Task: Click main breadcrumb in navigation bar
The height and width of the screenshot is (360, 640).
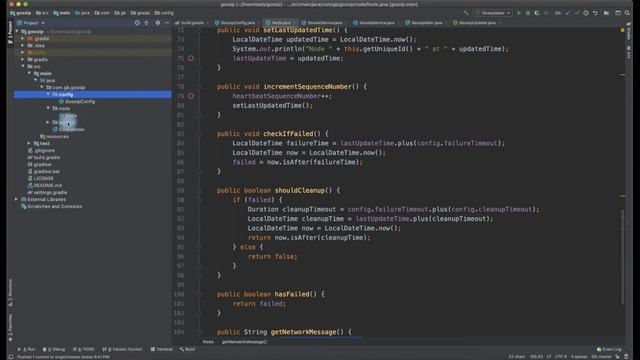Action: (x=62, y=13)
